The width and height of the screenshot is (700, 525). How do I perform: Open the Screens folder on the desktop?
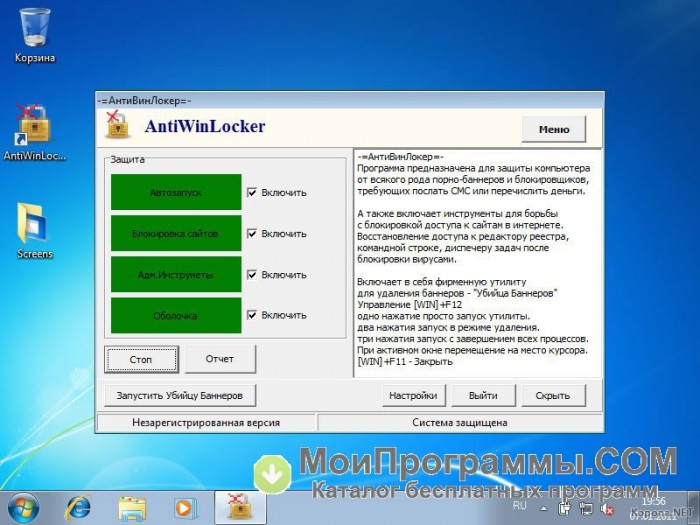34,231
